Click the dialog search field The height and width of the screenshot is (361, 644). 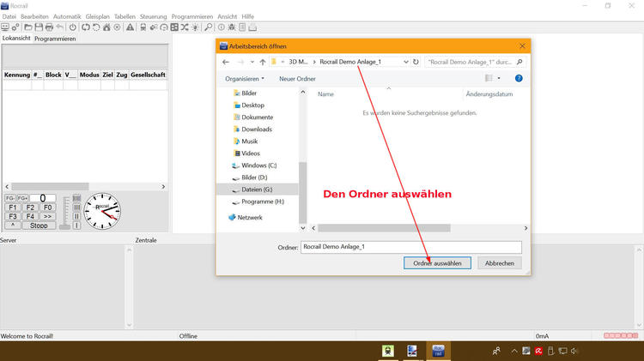pyautogui.click(x=475, y=62)
